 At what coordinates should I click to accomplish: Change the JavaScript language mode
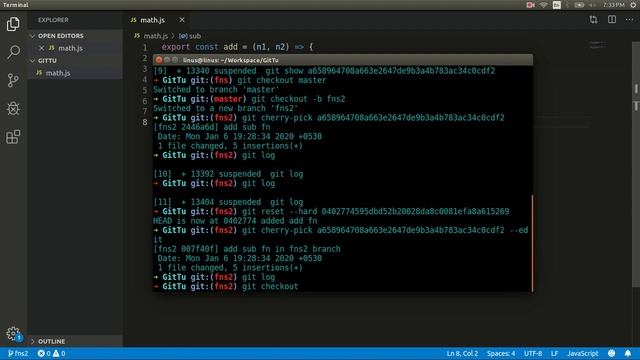[x=582, y=353]
